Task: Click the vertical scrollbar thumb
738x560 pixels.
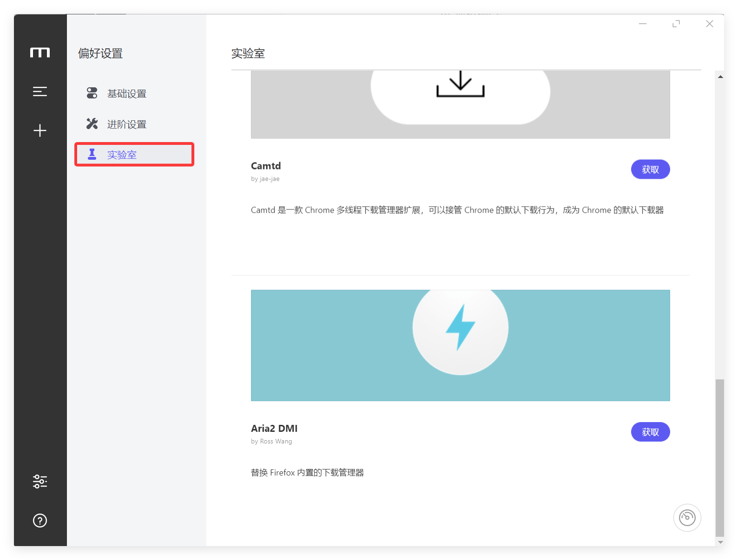Action: pyautogui.click(x=720, y=458)
